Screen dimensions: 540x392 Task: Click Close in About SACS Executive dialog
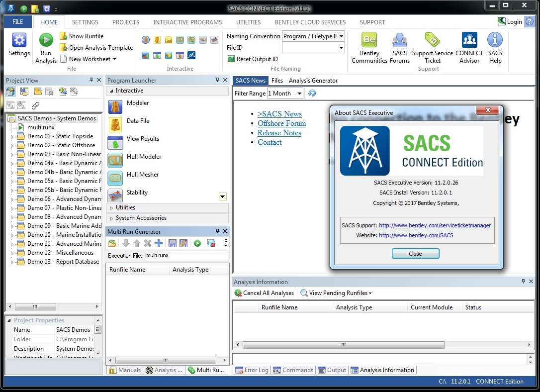[x=415, y=254]
